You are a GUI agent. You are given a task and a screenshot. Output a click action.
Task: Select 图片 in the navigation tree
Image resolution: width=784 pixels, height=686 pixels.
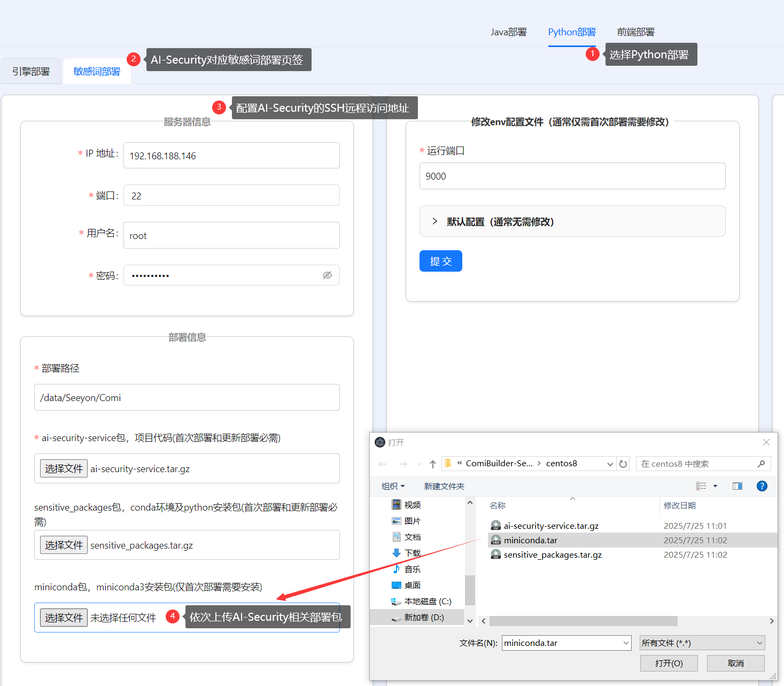[412, 521]
